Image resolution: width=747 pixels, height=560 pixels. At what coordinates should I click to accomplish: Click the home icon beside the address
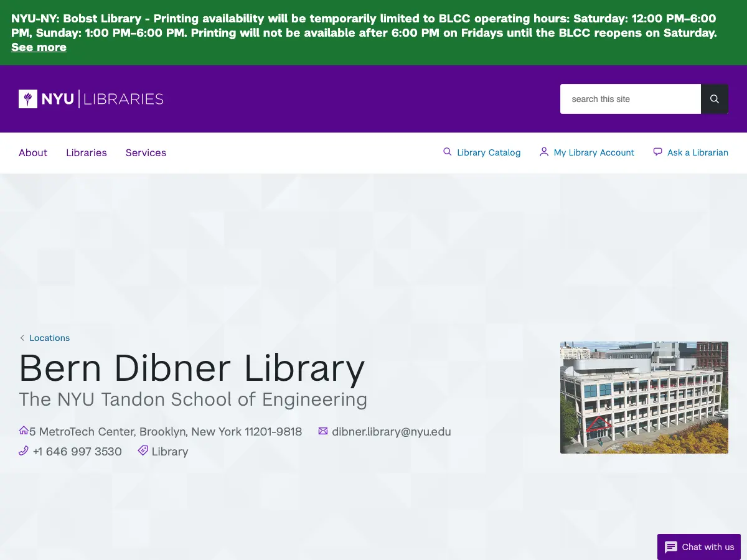coord(24,431)
